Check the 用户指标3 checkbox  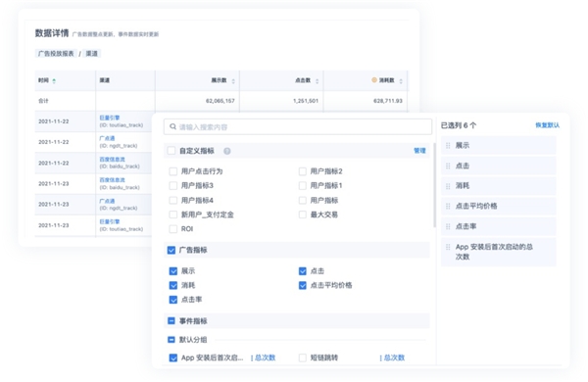click(x=173, y=185)
